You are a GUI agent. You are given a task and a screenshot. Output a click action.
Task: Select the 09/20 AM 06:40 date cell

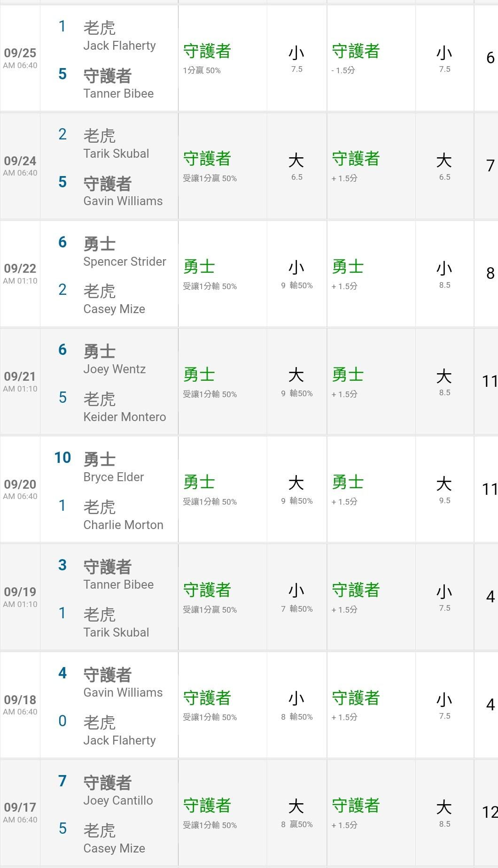[x=20, y=489]
